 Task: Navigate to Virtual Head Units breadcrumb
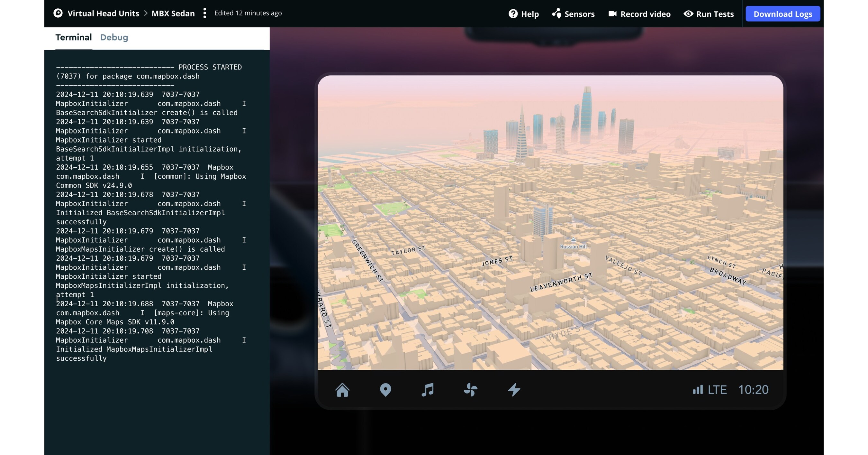[104, 13]
